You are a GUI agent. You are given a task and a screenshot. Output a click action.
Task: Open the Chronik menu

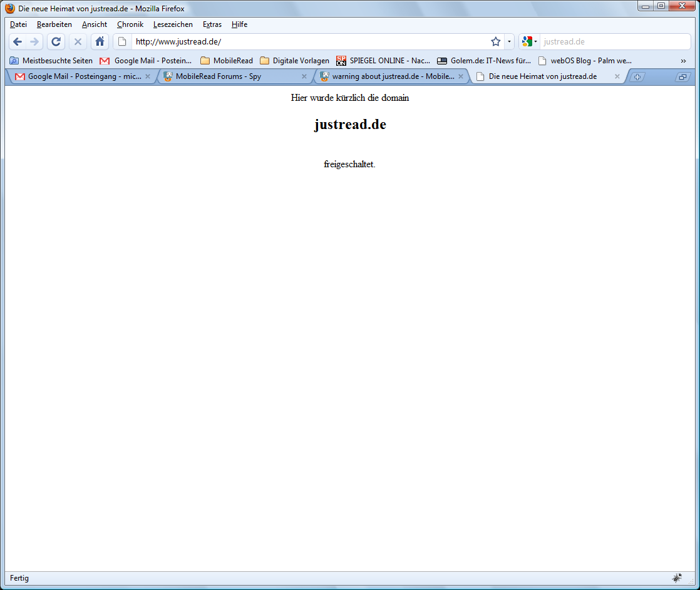(x=130, y=24)
